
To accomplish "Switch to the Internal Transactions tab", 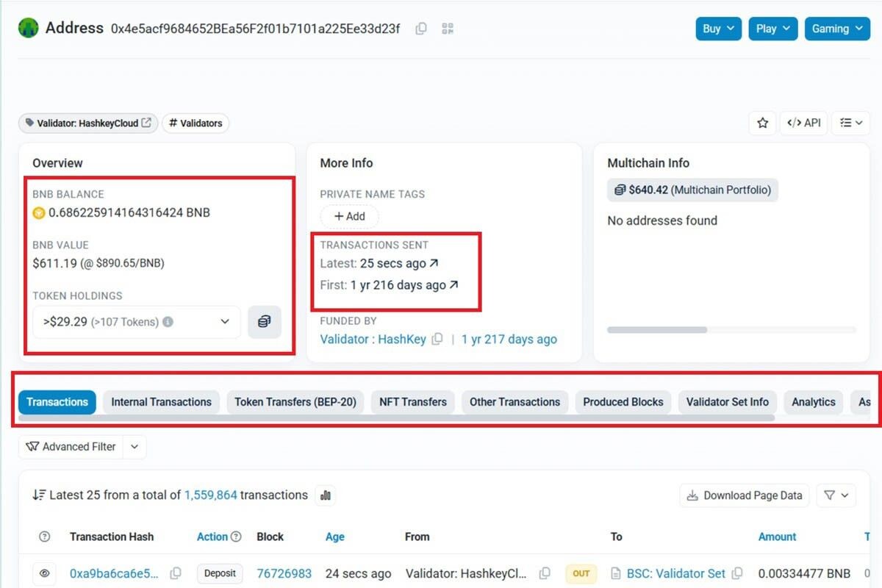I will pyautogui.click(x=160, y=402).
